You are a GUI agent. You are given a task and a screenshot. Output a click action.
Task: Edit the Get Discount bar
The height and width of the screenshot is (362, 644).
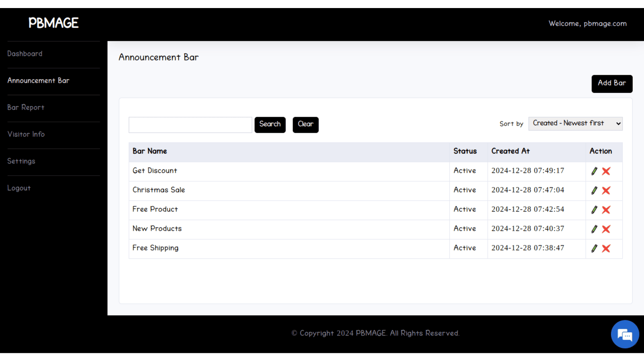594,171
